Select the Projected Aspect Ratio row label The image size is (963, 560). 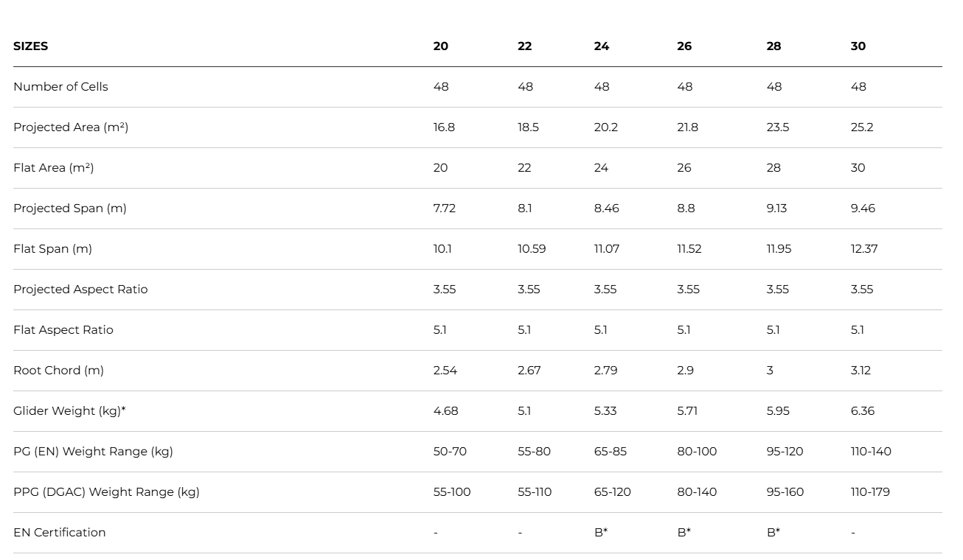coord(80,289)
